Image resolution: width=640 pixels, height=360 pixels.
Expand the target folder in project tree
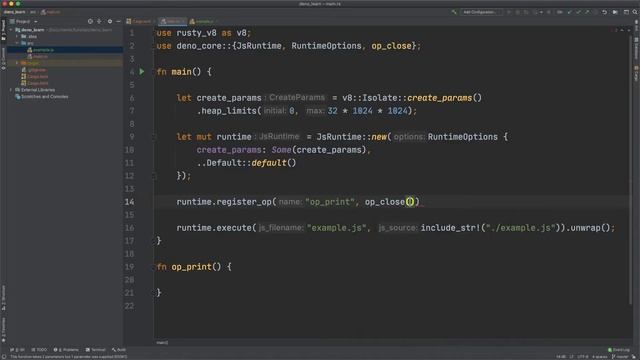tap(17, 63)
